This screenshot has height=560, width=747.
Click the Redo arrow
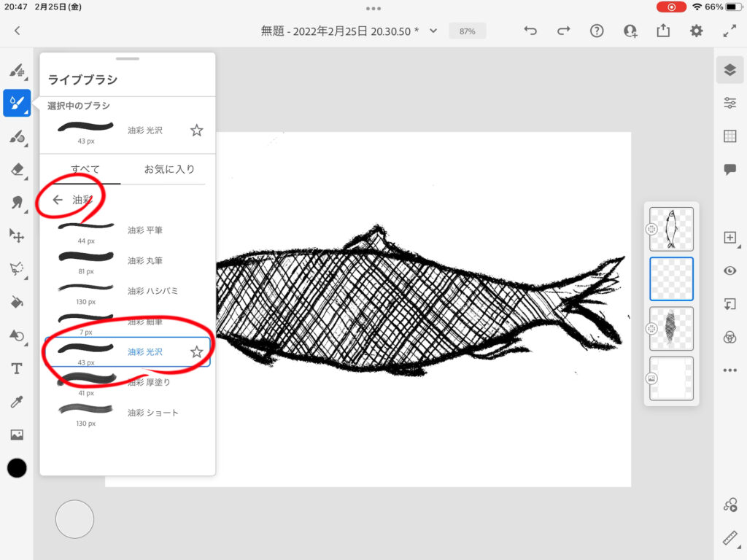point(563,31)
